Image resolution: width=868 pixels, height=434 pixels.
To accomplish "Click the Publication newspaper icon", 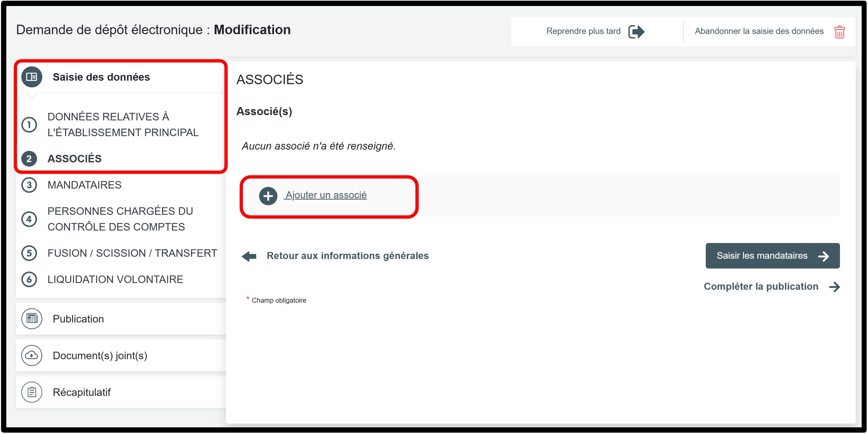I will (x=32, y=318).
